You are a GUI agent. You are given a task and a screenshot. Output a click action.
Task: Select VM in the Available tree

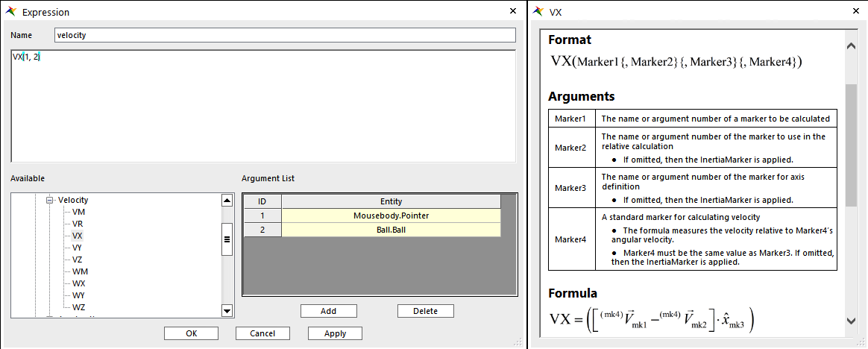point(78,213)
